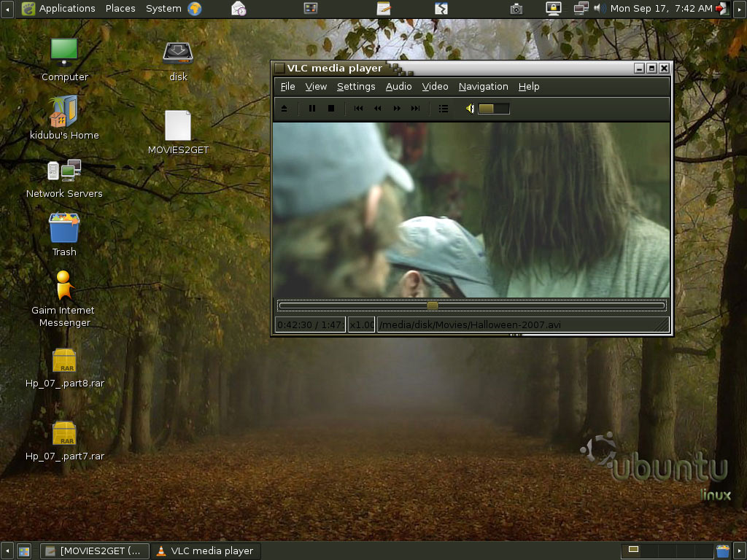The height and width of the screenshot is (560, 747).
Task: Open the Settings menu in VLC
Action: click(356, 86)
